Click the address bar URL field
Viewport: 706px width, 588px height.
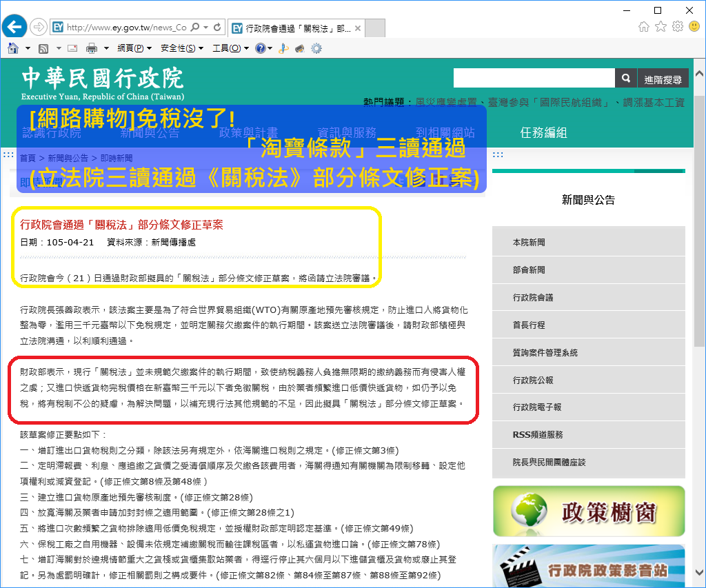coord(127,28)
